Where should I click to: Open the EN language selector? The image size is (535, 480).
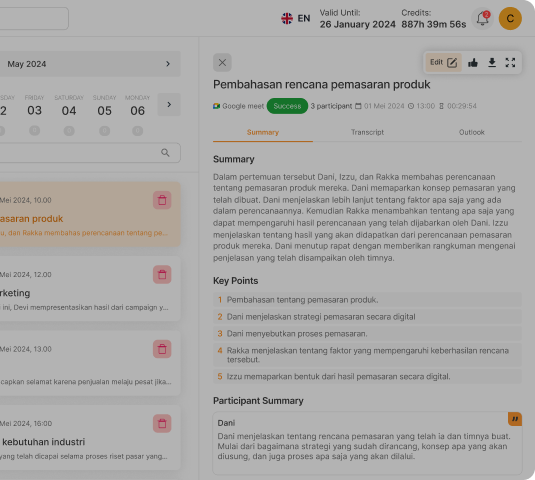pos(295,18)
